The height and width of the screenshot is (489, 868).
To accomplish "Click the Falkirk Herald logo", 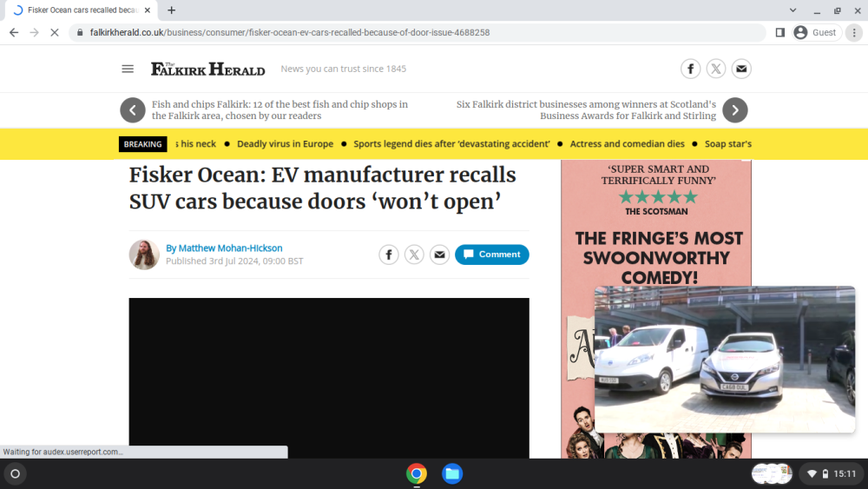I will (208, 69).
